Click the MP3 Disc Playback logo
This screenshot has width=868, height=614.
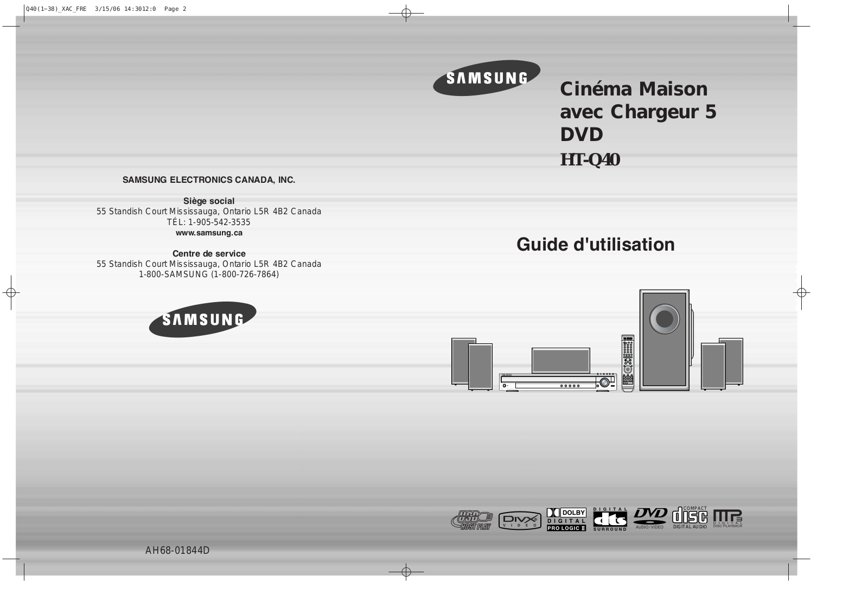[727, 519]
